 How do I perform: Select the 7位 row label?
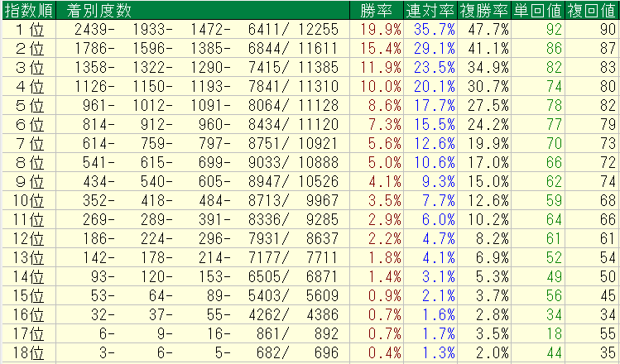click(x=30, y=143)
